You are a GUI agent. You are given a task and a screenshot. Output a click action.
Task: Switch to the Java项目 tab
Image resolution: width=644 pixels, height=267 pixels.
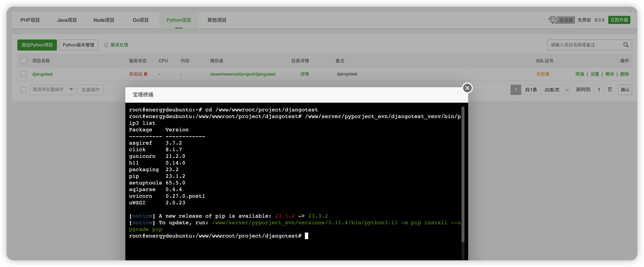pyautogui.click(x=67, y=20)
